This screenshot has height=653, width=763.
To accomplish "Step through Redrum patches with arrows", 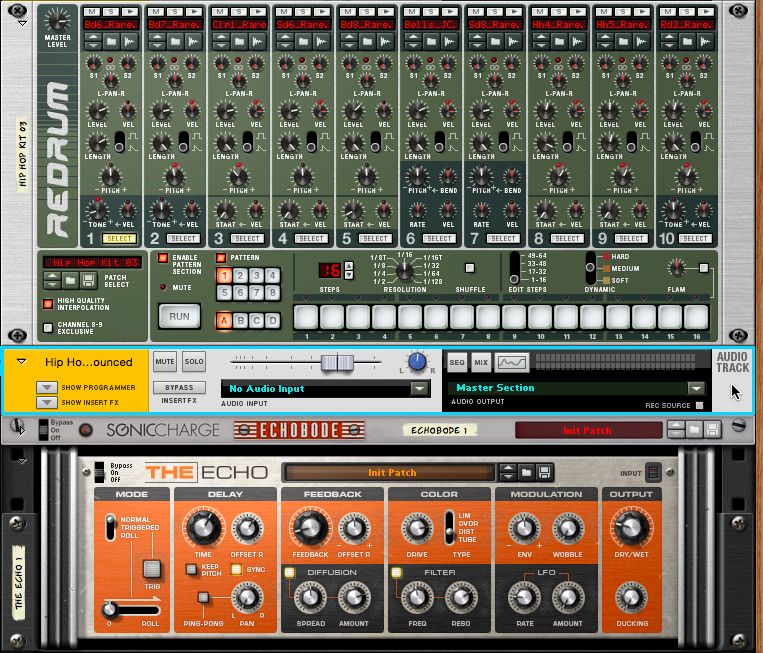I will [x=52, y=280].
